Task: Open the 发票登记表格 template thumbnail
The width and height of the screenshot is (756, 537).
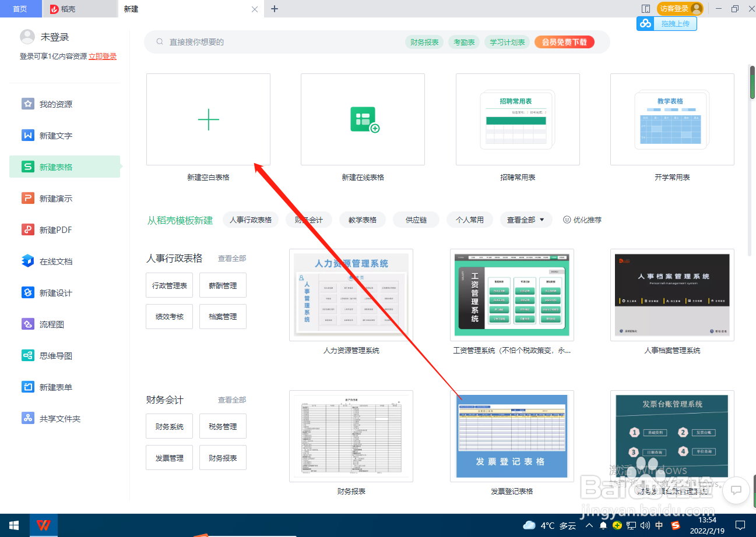Action: pos(512,436)
